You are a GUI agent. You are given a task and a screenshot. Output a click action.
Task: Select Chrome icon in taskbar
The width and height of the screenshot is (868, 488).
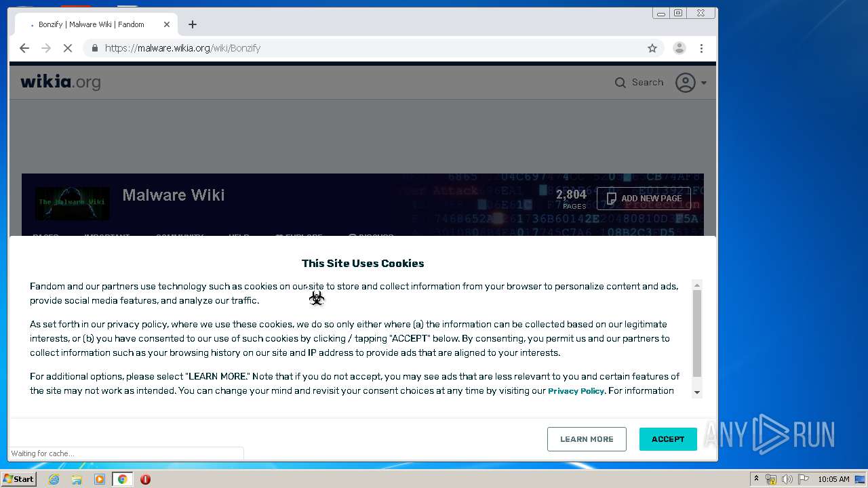(123, 479)
